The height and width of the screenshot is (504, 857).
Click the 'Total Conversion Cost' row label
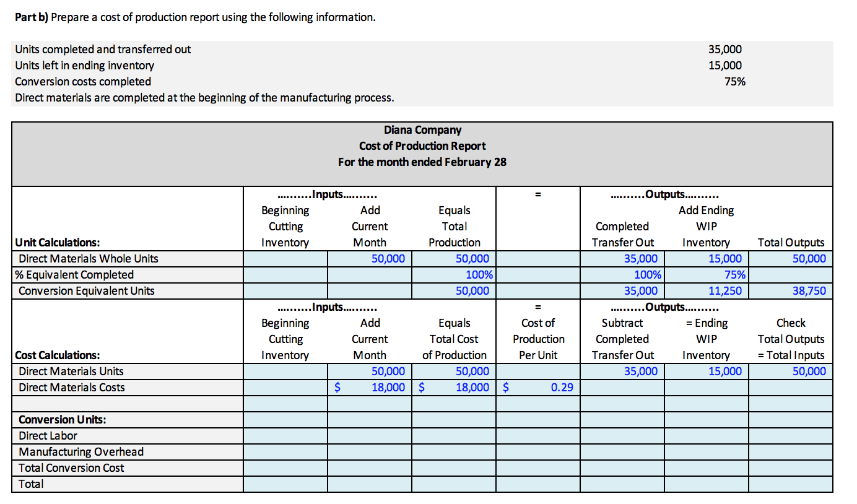click(x=71, y=468)
